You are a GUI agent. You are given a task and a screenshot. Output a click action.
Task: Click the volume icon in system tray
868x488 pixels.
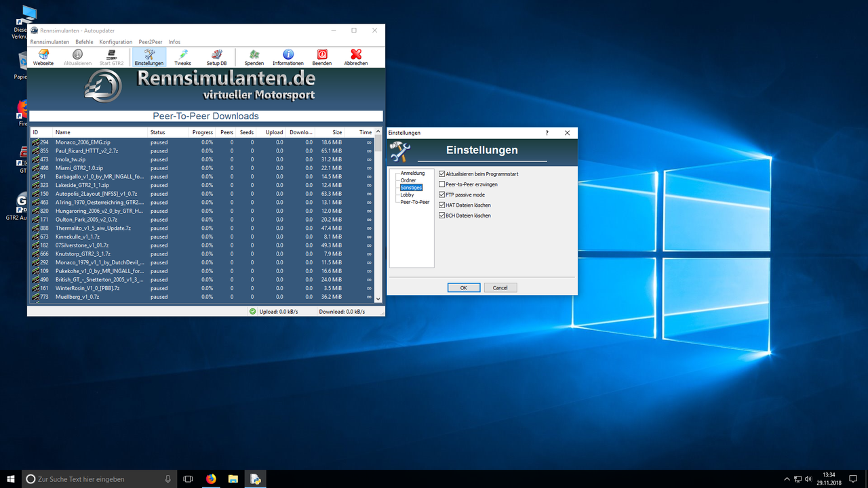coord(809,479)
